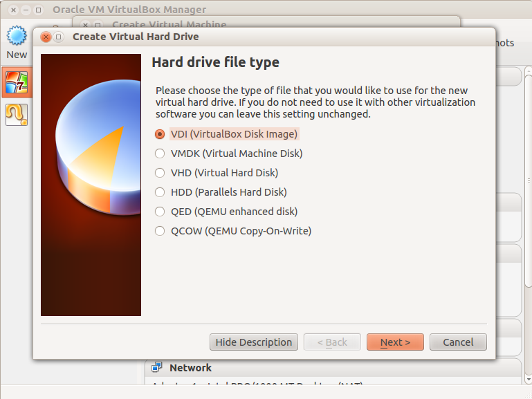The height and width of the screenshot is (399, 532).
Task: Close the Create Virtual Hard Drive dialog
Action: pyautogui.click(x=46, y=37)
